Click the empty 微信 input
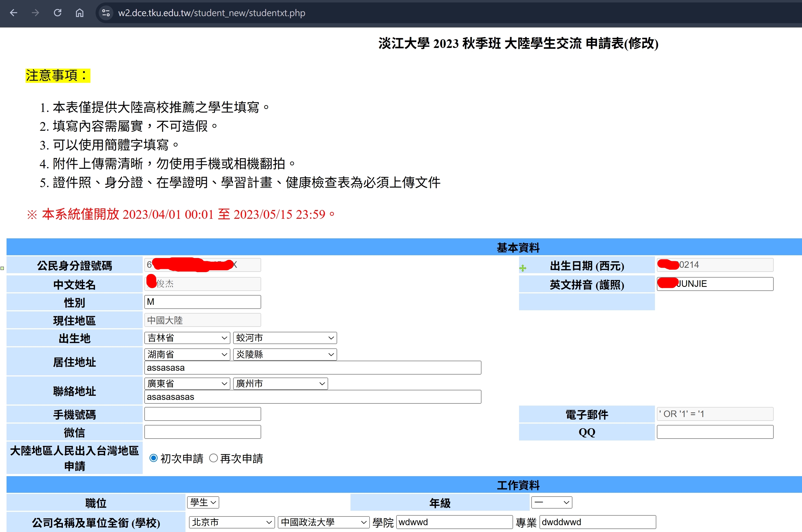This screenshot has height=532, width=802. [202, 432]
